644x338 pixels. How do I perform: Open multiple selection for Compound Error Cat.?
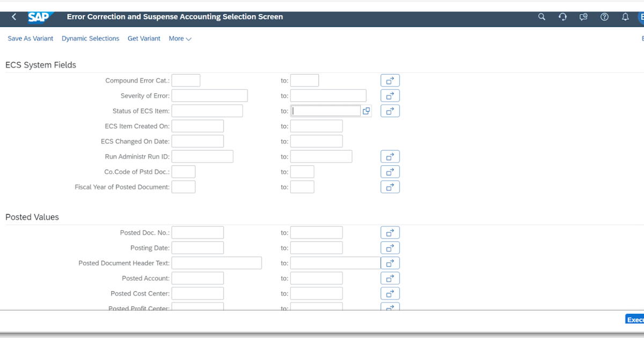point(390,80)
